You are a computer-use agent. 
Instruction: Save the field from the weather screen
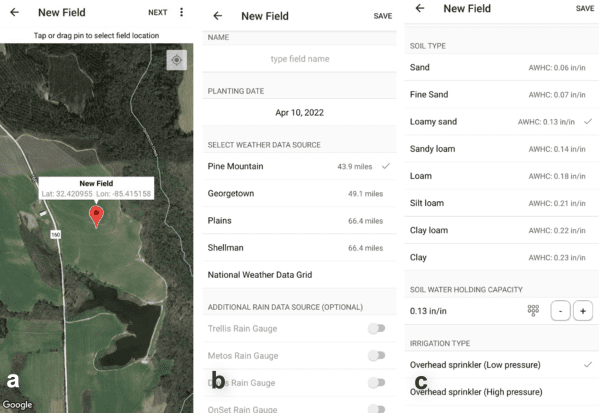(x=382, y=16)
